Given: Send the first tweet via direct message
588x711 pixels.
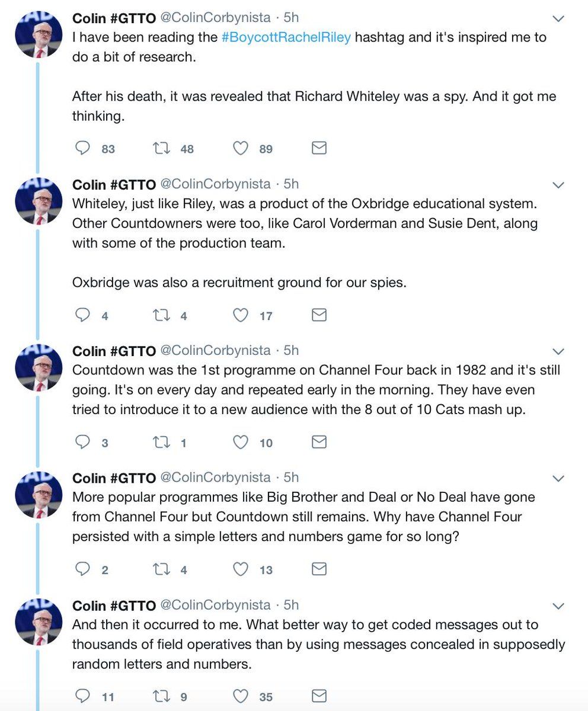Looking at the screenshot, I should [x=319, y=148].
